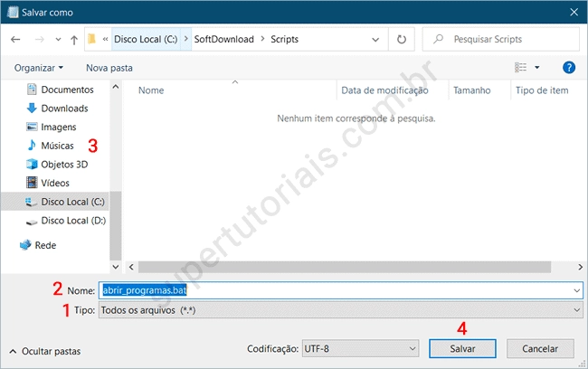Image resolution: width=588 pixels, height=369 pixels.
Task: Open the Organizar menu
Action: 39,68
